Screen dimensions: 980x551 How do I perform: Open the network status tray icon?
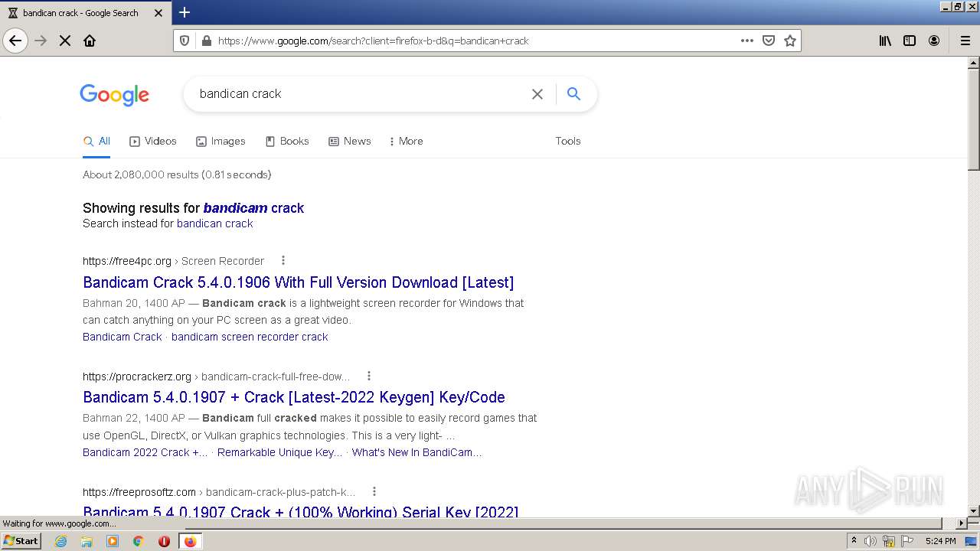click(x=889, y=541)
